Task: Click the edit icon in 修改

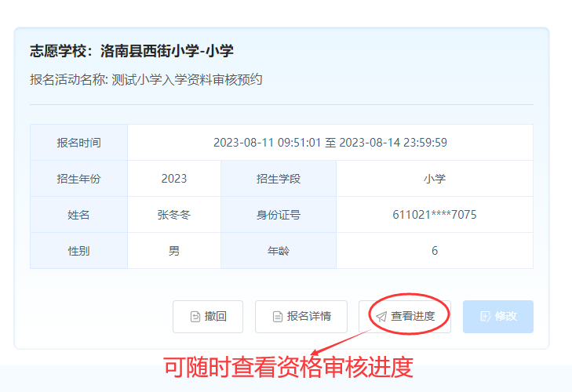Action: [485, 317]
